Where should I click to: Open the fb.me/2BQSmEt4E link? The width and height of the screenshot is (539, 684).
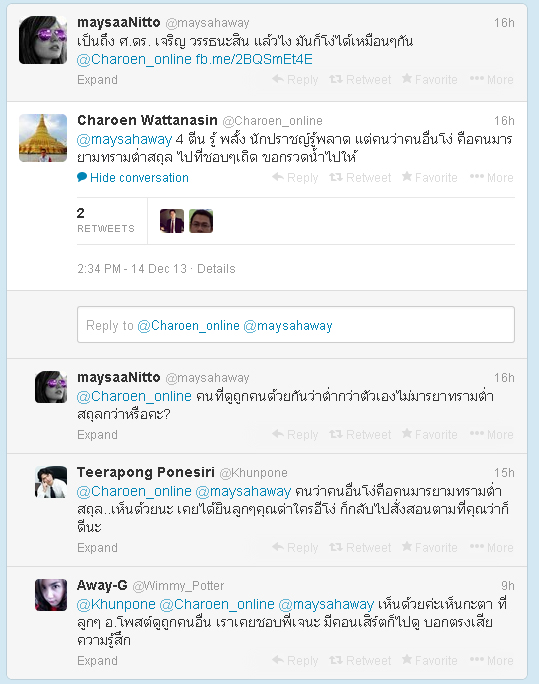(x=254, y=59)
